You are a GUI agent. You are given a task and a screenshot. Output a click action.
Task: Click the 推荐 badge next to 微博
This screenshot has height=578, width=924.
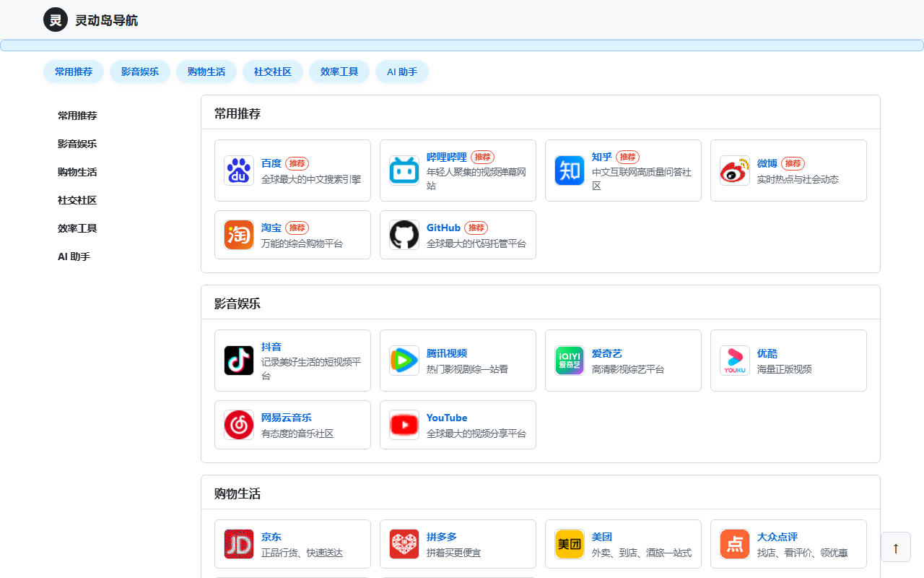coord(793,163)
